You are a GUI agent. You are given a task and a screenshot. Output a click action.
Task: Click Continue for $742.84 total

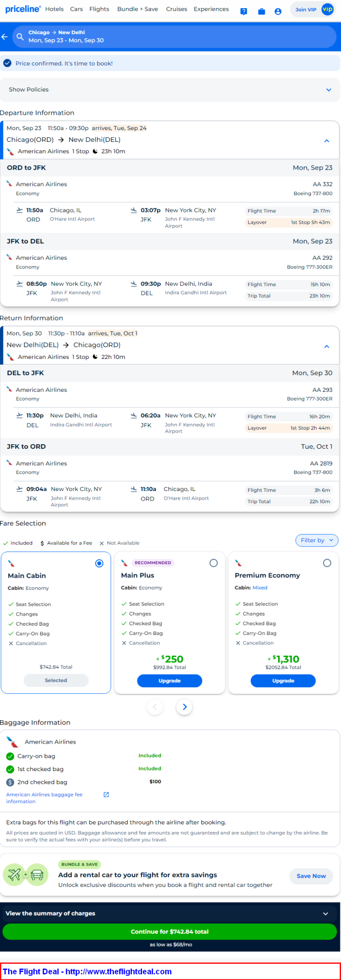pyautogui.click(x=169, y=932)
